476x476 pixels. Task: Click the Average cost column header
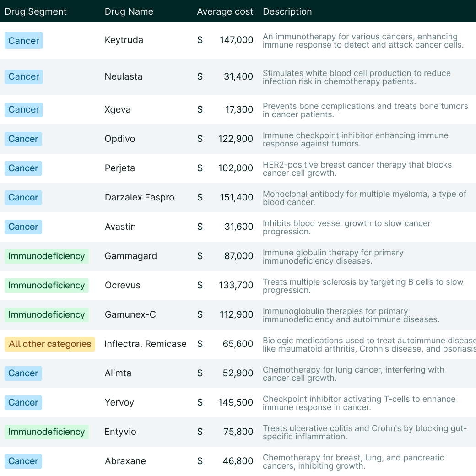pos(225,11)
